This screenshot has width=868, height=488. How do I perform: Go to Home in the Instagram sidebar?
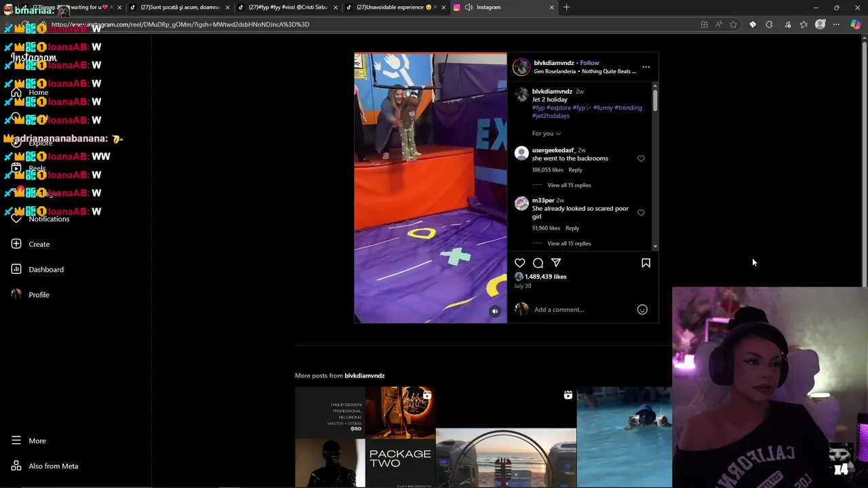pos(31,93)
